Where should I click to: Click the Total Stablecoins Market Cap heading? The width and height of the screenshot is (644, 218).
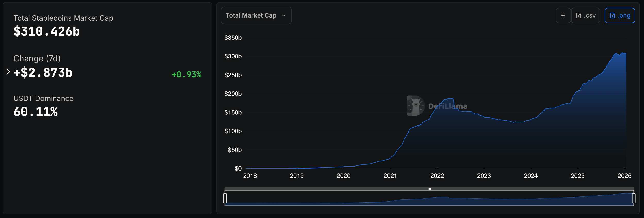[x=63, y=18]
